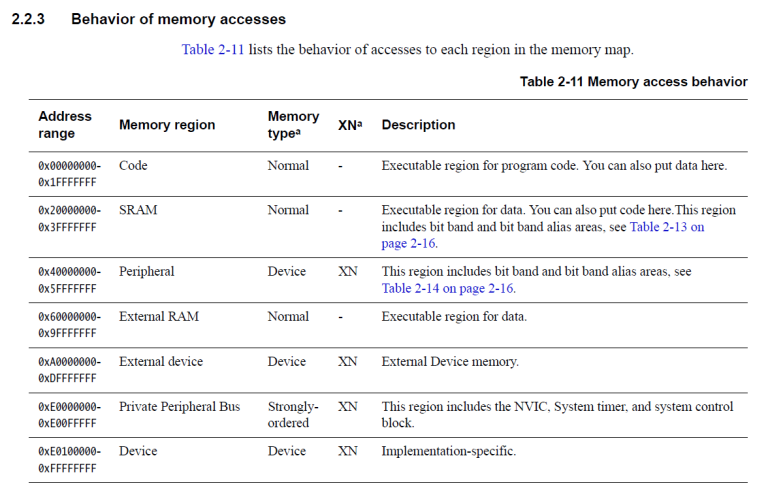Click the Address range column header

[65, 125]
